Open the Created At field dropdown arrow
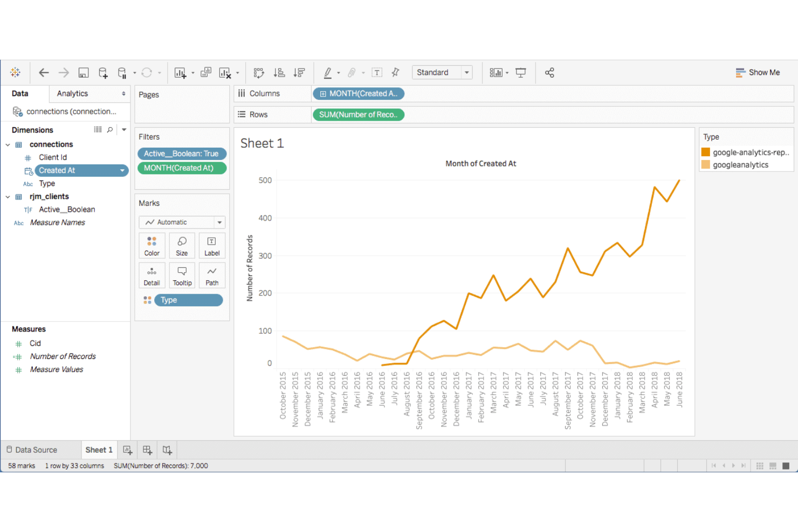The height and width of the screenshot is (532, 798). [x=122, y=170]
